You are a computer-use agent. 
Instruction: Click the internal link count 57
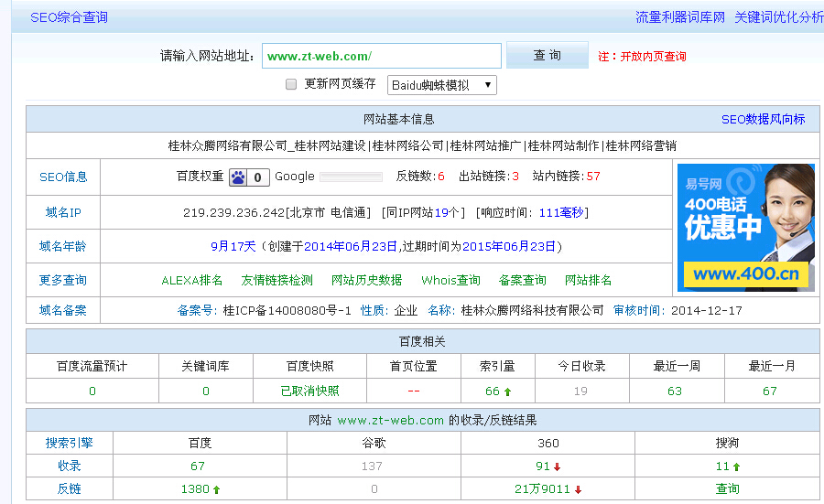click(593, 177)
